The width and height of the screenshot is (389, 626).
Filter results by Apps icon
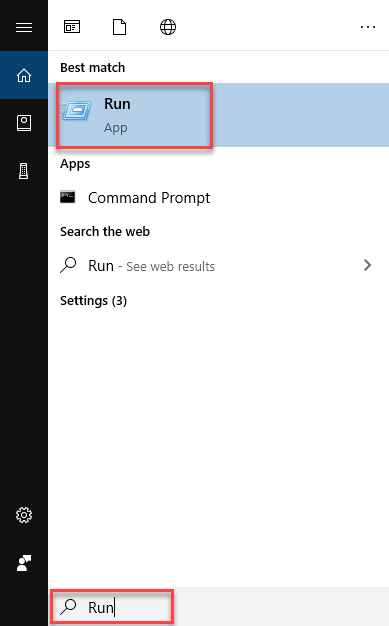pyautogui.click(x=72, y=27)
